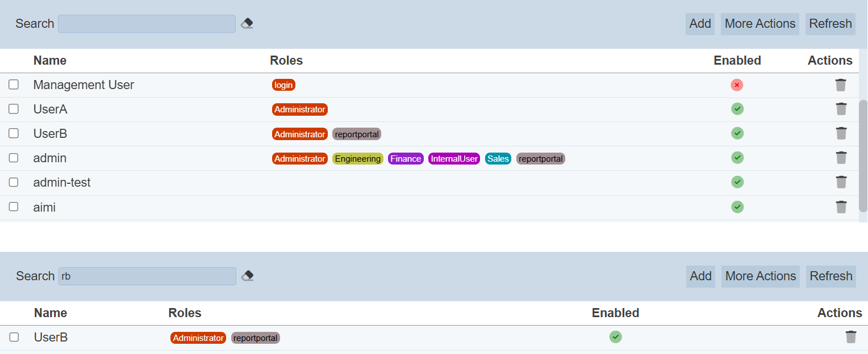Viewport: 868px width, 354px height.
Task: Clear the 'rb' search with the eraser icon
Action: [x=247, y=276]
